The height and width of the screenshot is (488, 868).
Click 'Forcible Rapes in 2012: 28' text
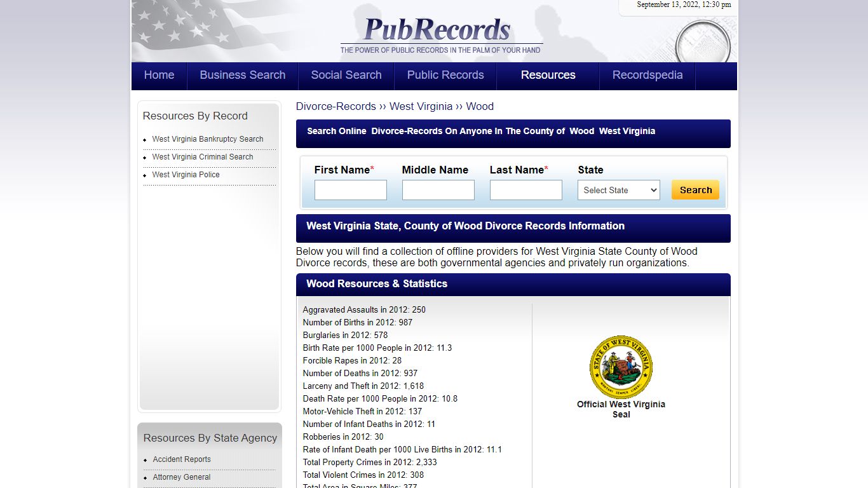pyautogui.click(x=352, y=361)
